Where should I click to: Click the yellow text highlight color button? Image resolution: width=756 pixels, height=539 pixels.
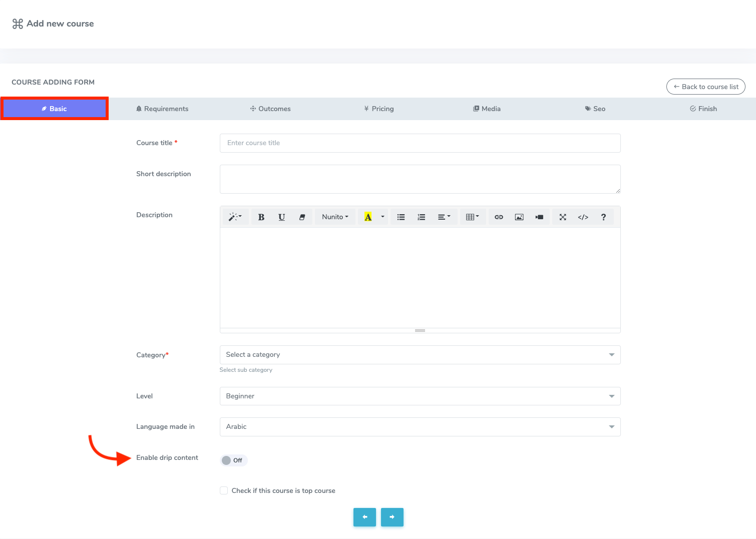point(368,217)
